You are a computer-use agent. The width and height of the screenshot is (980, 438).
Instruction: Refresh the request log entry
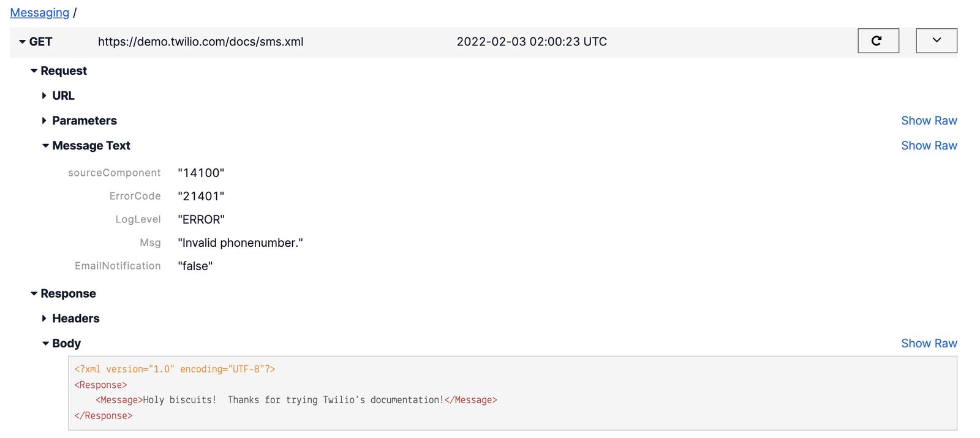click(x=878, y=40)
